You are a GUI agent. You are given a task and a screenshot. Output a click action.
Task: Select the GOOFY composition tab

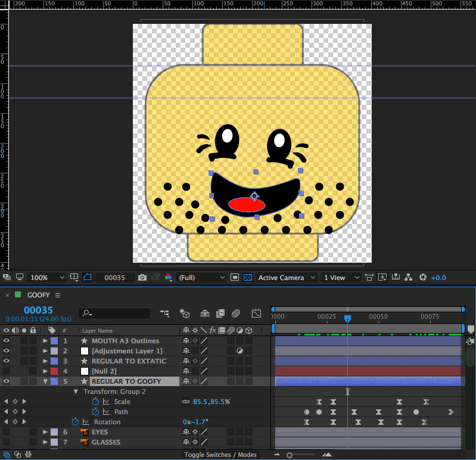tap(38, 295)
